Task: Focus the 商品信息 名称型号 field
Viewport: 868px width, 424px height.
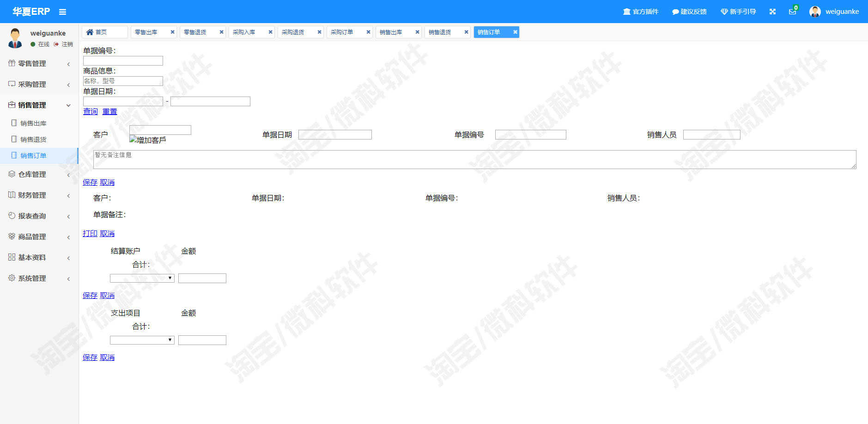Action: point(123,81)
